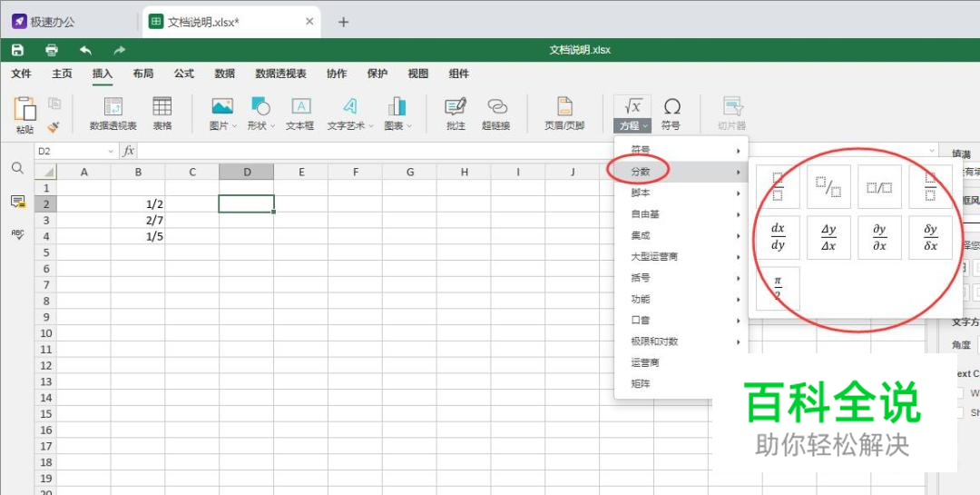
Task: Click the 图表 chart icon
Action: [x=397, y=106]
